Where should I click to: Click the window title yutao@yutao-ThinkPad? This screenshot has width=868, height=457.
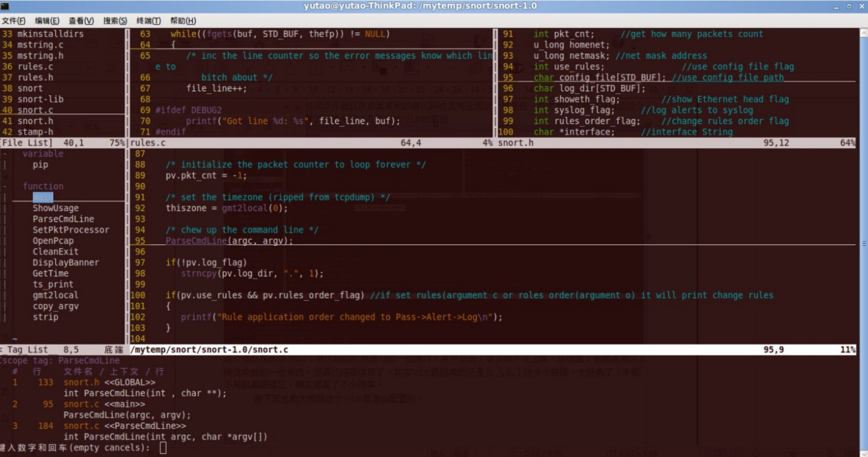pyautogui.click(x=420, y=6)
